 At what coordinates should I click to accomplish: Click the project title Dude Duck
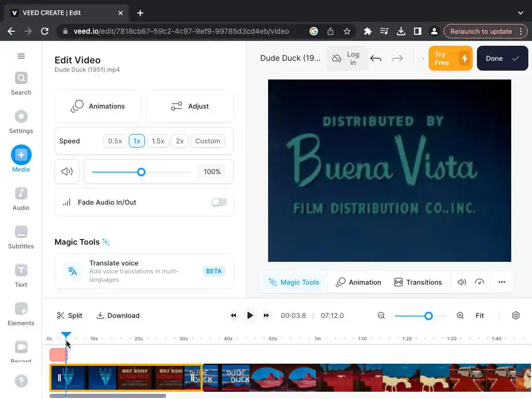point(290,58)
